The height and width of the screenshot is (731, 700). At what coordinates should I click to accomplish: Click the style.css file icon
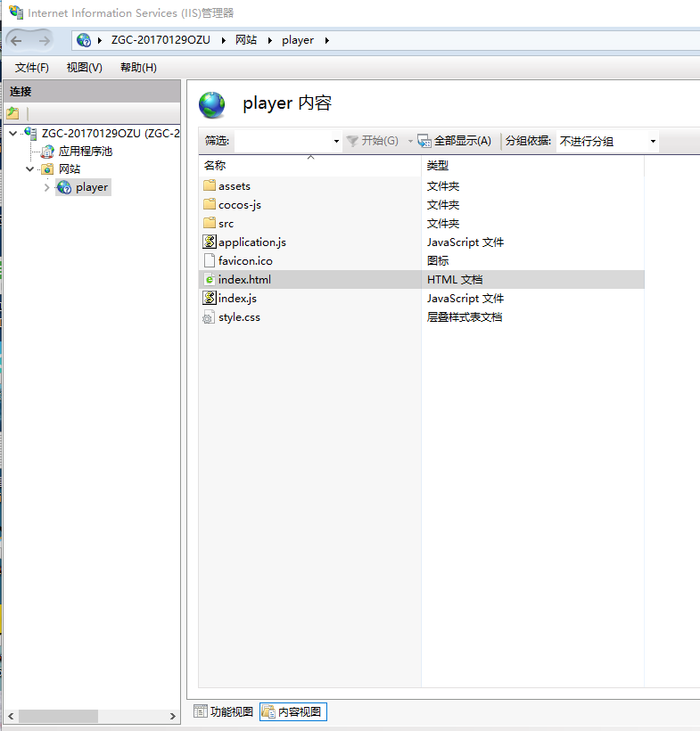(209, 317)
